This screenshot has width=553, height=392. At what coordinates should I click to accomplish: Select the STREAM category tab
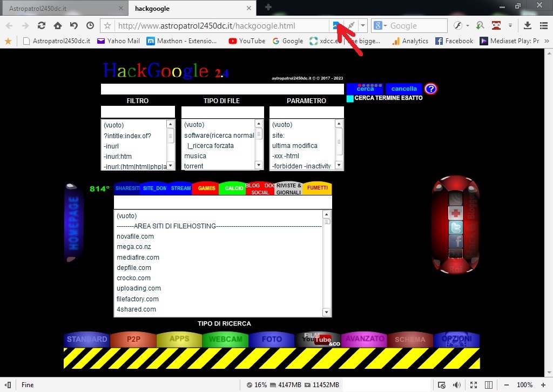tap(180, 188)
